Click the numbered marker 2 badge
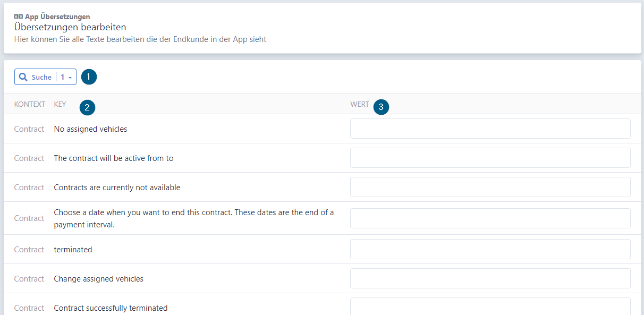The height and width of the screenshot is (315, 644). coord(87,107)
